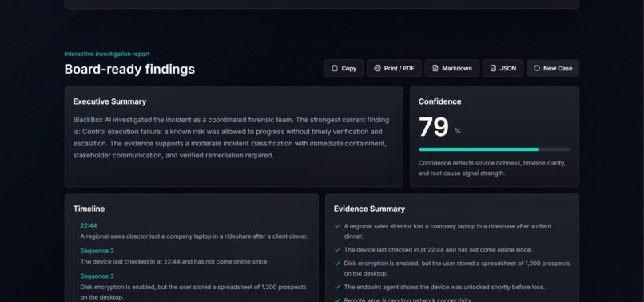Click timeline text about rideshare laptop loss

194,236
